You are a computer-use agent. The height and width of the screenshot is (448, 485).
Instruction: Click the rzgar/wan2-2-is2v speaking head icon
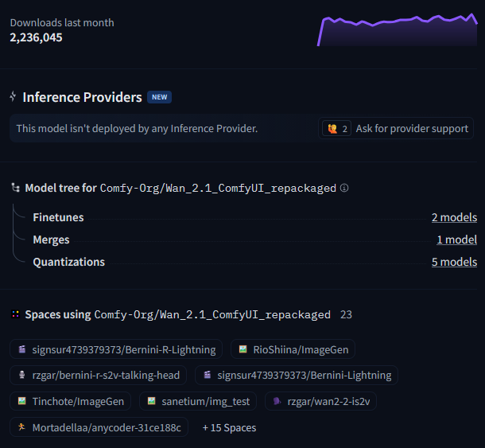pos(277,401)
